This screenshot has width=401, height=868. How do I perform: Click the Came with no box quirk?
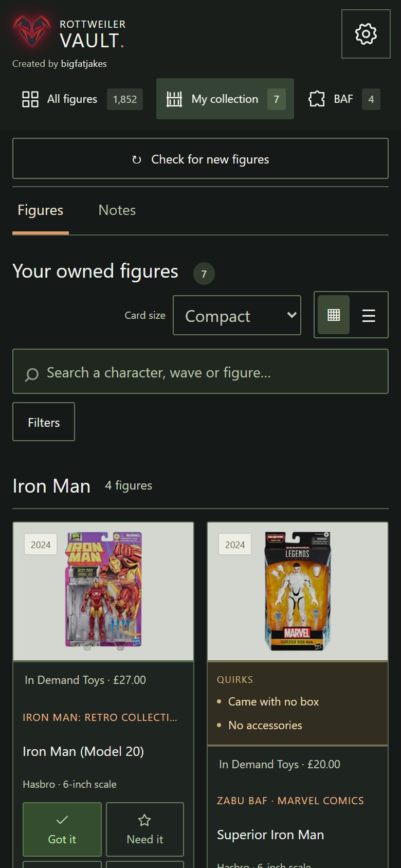(274, 701)
